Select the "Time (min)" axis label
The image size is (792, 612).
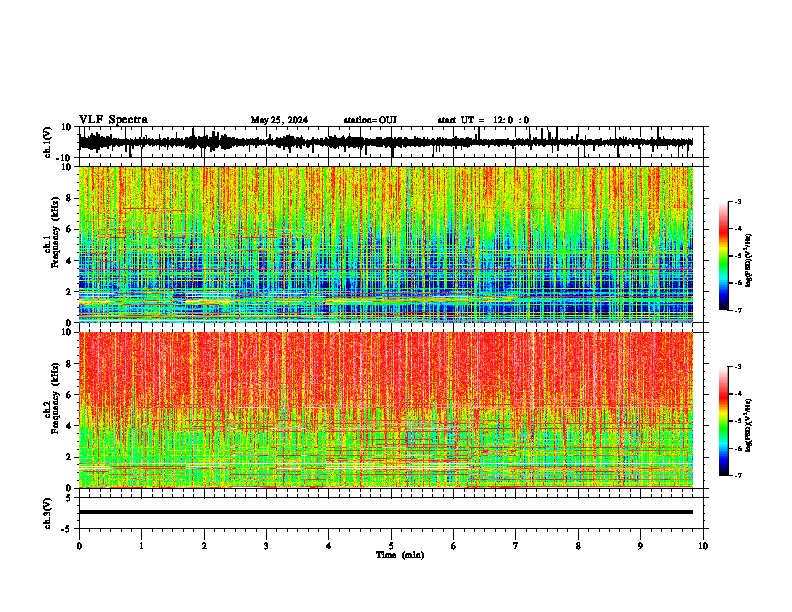(x=400, y=555)
